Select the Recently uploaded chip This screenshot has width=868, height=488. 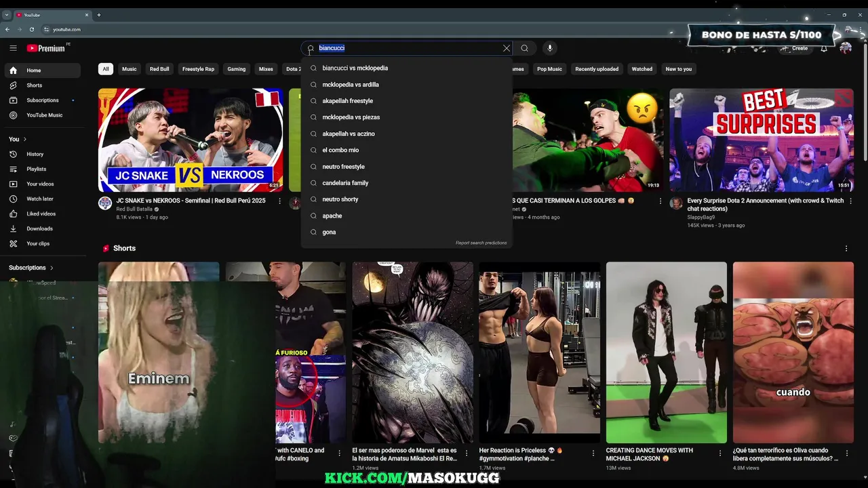coord(597,69)
